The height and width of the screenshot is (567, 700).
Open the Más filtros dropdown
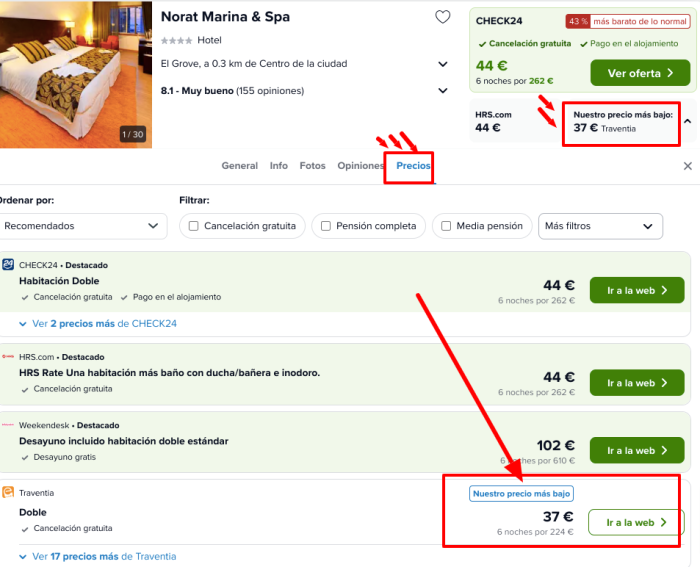pyautogui.click(x=600, y=226)
